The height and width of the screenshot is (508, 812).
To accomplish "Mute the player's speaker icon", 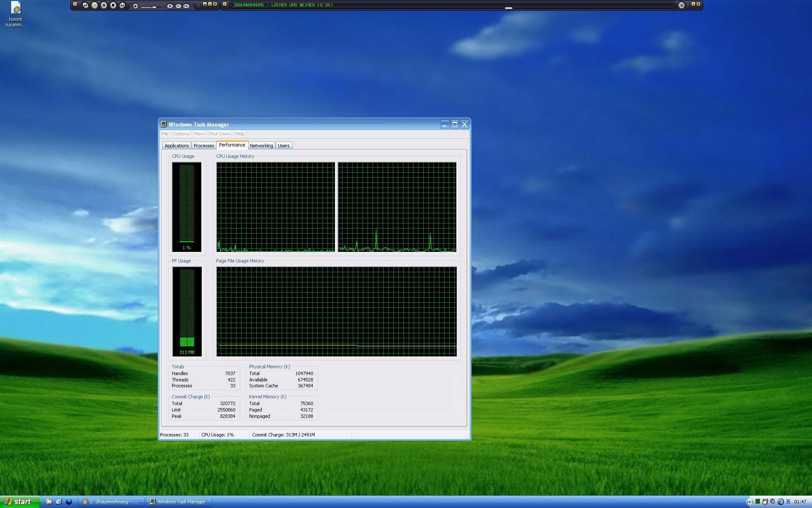I will [x=135, y=6].
